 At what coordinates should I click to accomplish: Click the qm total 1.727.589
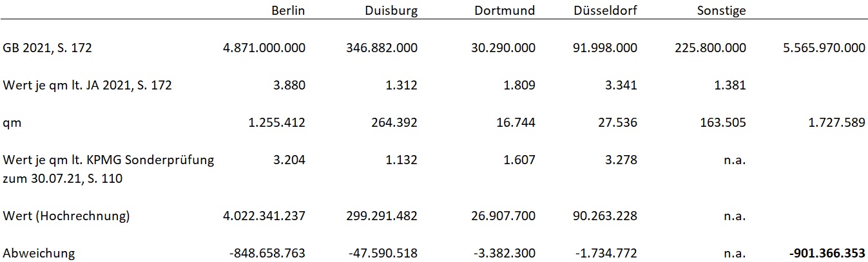(x=836, y=122)
